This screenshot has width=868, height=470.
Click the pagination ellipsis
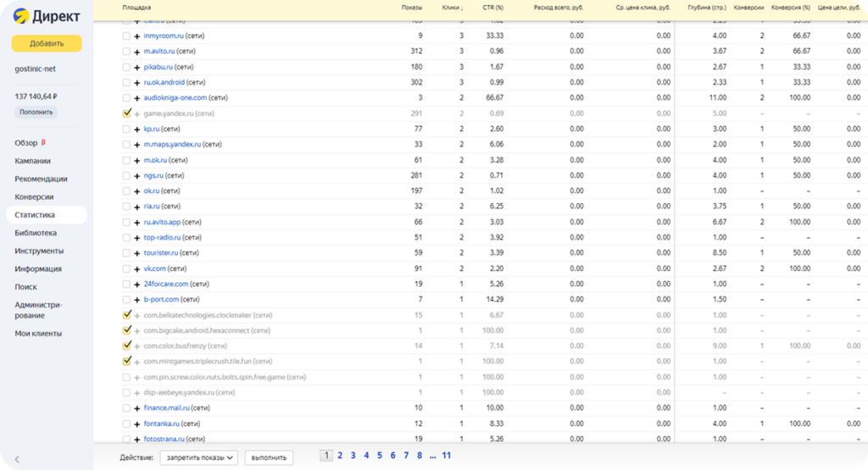pos(433,456)
